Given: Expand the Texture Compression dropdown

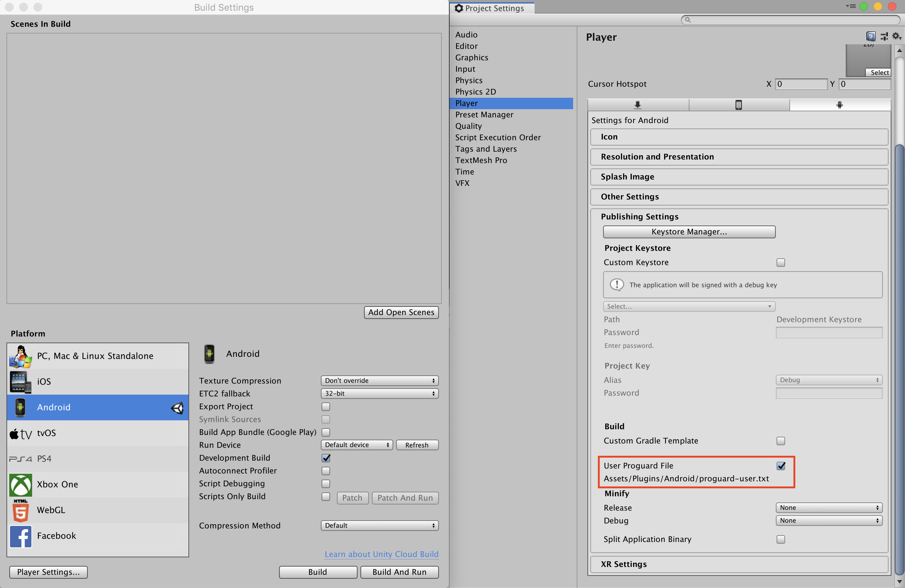Looking at the screenshot, I should [x=378, y=380].
